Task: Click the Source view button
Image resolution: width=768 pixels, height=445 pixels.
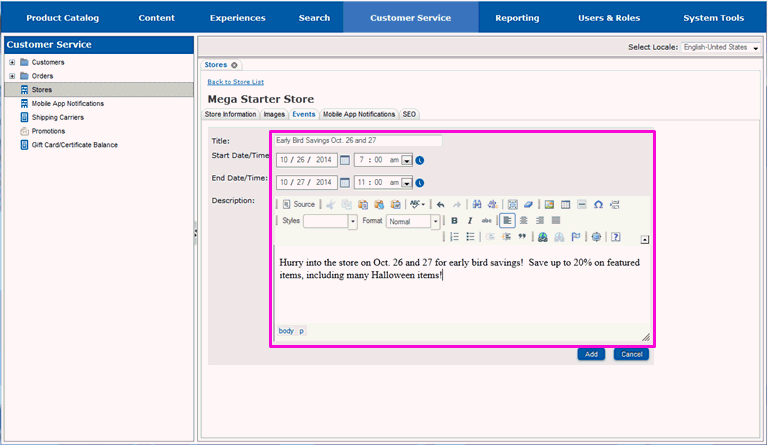Action: click(x=299, y=205)
